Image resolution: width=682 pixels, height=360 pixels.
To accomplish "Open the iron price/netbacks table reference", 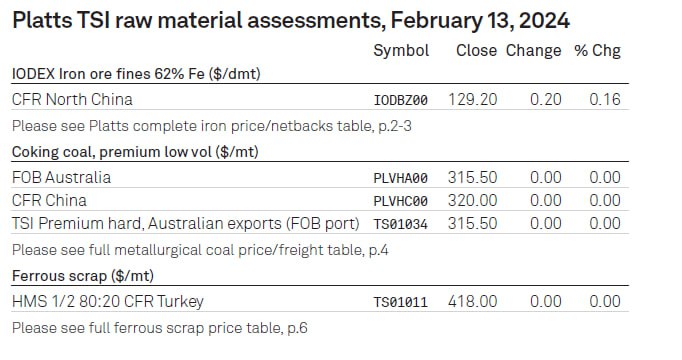I will [211, 126].
